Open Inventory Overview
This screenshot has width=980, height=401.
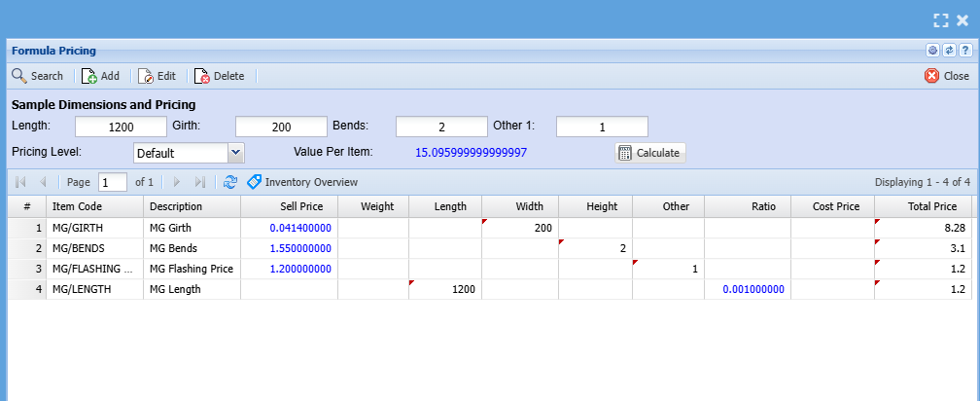click(302, 182)
